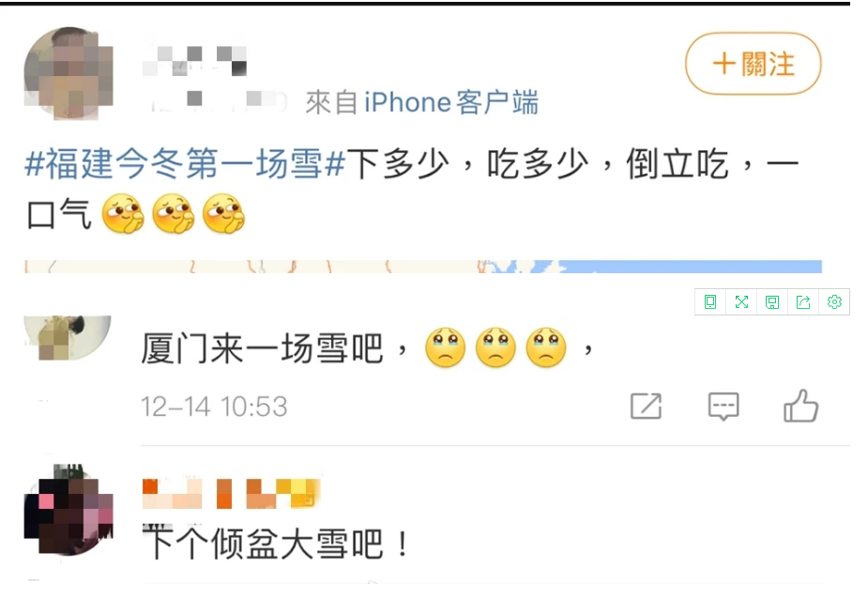Screen dimensions: 868x599
Task: Open the iPhone客户端 source link
Action: (451, 102)
